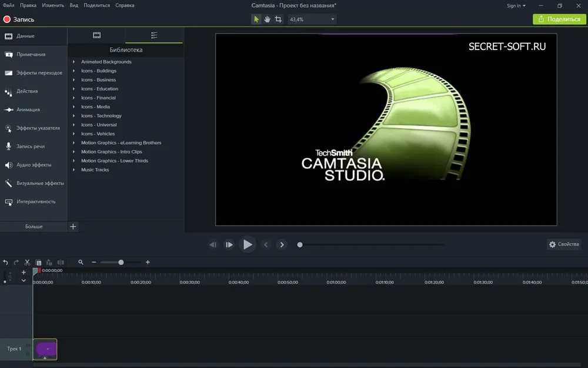Open the Изменить menu

pos(52,5)
